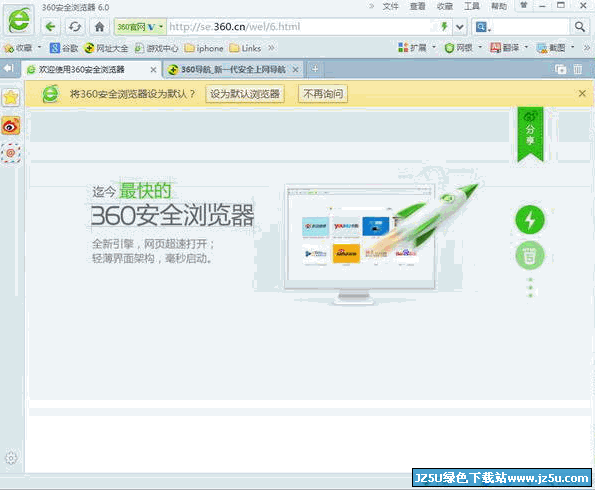Expand hidden menu items with the chevron
This screenshot has width=595, height=490.
tap(371, 6)
